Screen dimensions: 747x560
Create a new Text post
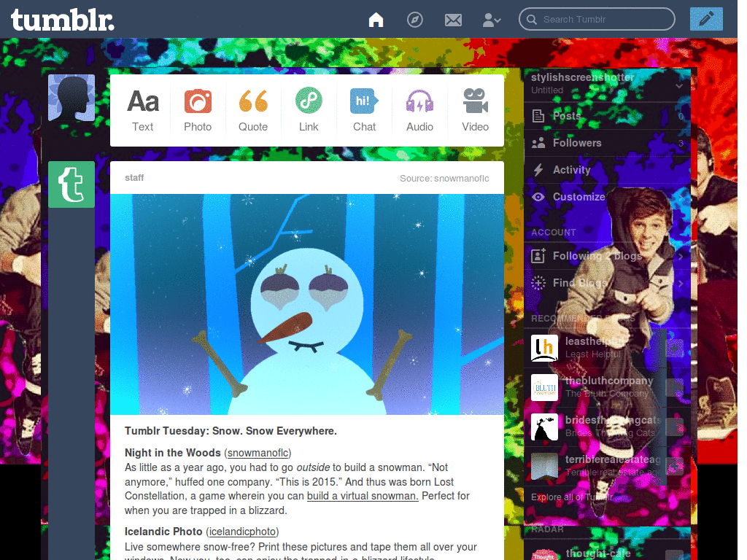[142, 111]
